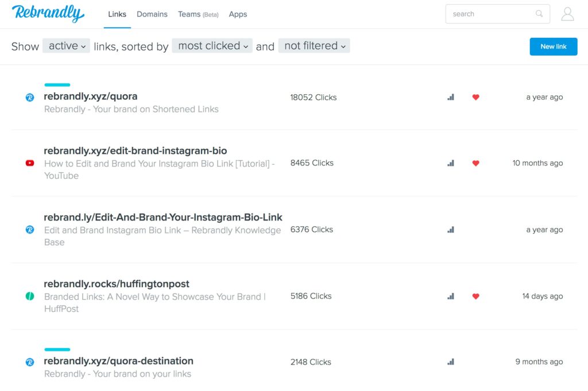Click the teal progress bar above quora link
Viewport: 588px width, 391px height.
pyautogui.click(x=57, y=84)
